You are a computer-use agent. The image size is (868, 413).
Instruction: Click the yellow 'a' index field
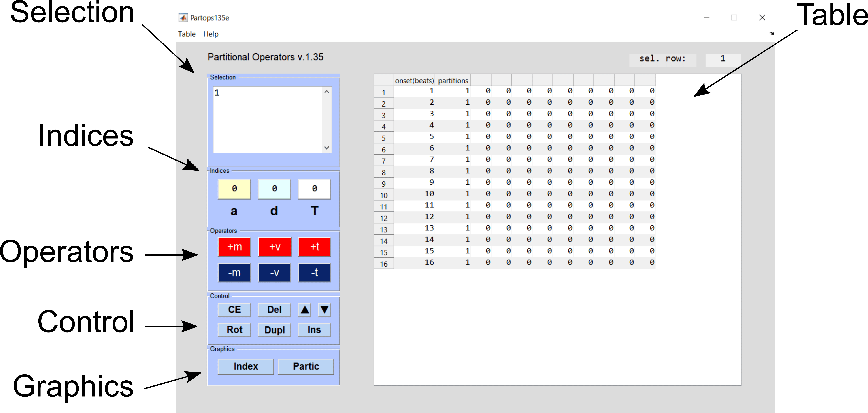(x=234, y=189)
